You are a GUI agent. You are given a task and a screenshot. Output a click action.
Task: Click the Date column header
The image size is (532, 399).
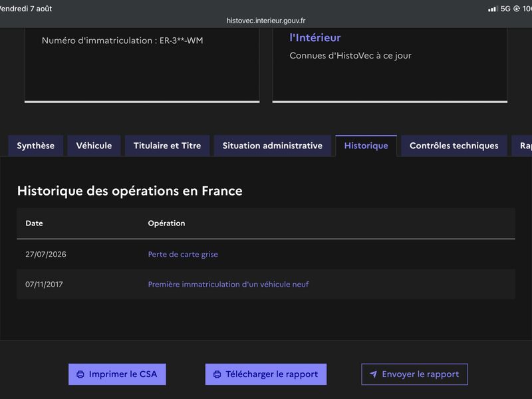(35, 223)
